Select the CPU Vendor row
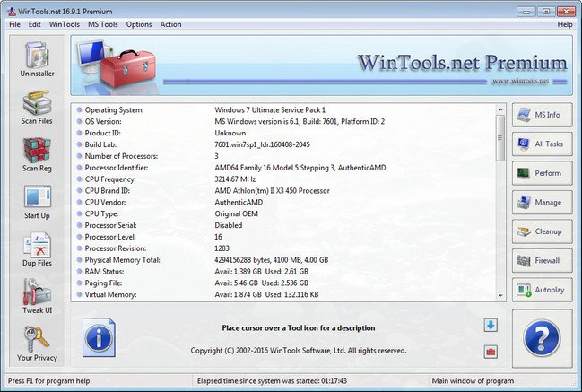The width and height of the screenshot is (582, 392). [x=284, y=202]
